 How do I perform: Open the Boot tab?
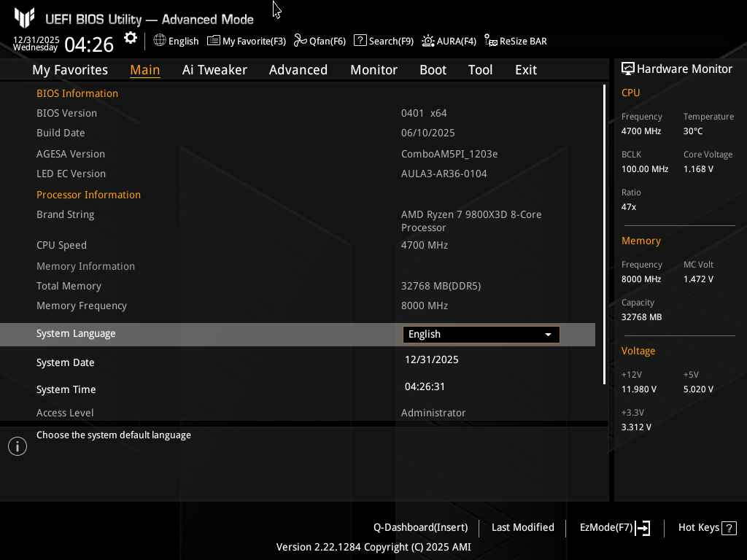point(433,70)
